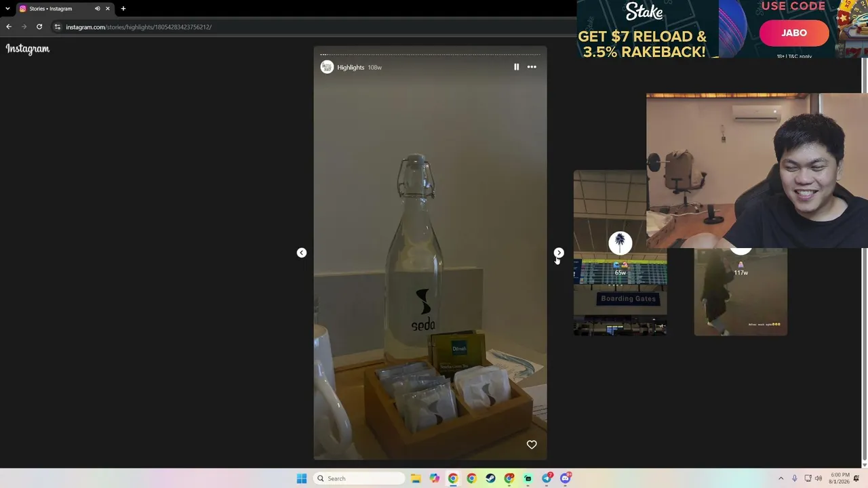Open the Steam app on taskbar

pos(490,479)
